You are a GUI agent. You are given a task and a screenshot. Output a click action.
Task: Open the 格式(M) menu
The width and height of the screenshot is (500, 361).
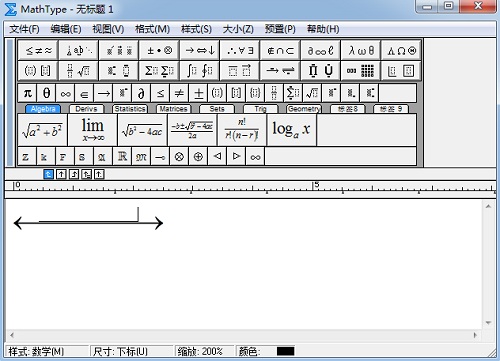tap(152, 29)
